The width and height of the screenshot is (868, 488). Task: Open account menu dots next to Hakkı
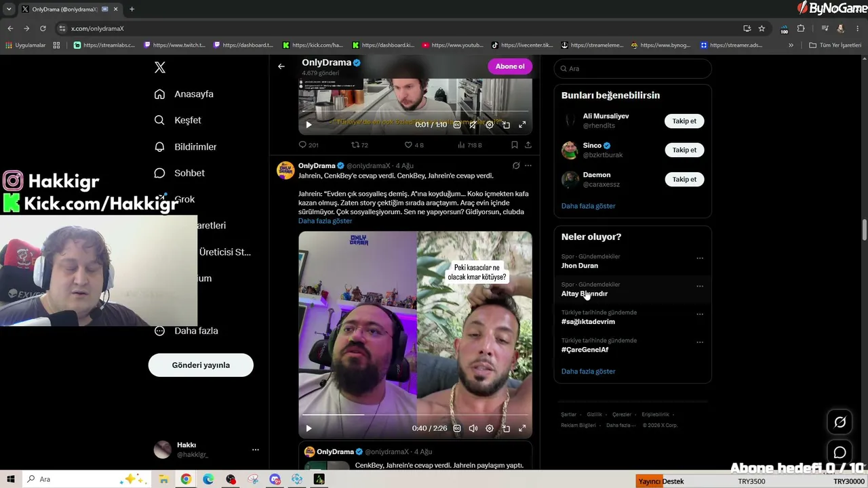256,449
